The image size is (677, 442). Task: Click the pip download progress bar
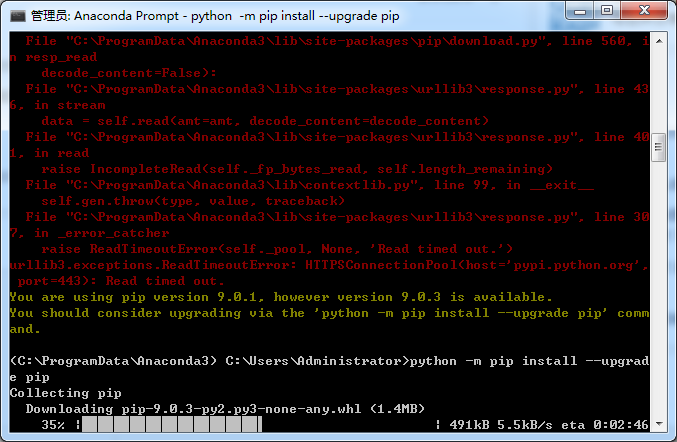[171, 425]
